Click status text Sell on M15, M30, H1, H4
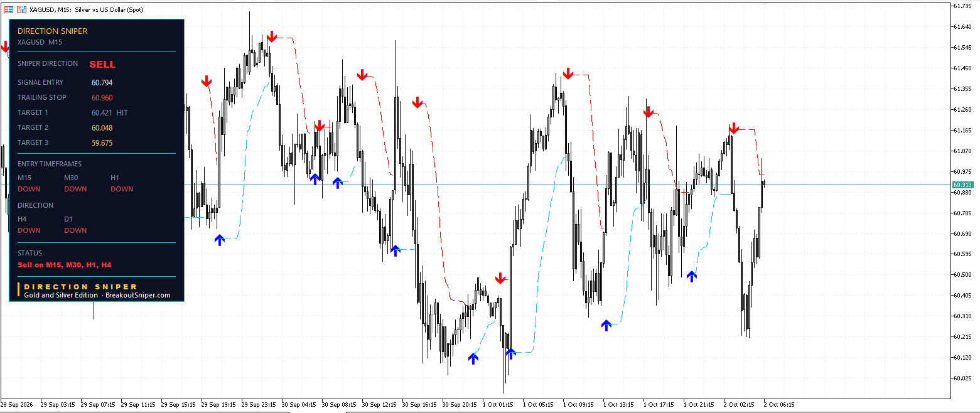The image size is (980, 413). [x=65, y=265]
